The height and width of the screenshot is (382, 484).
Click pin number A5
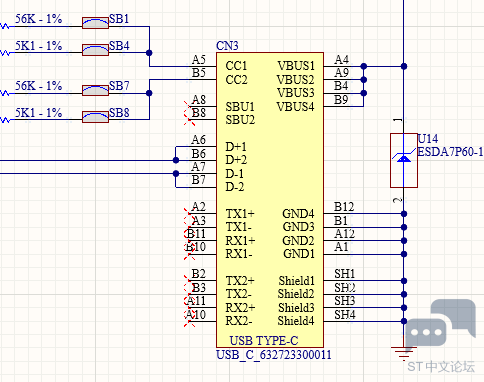[199, 60]
